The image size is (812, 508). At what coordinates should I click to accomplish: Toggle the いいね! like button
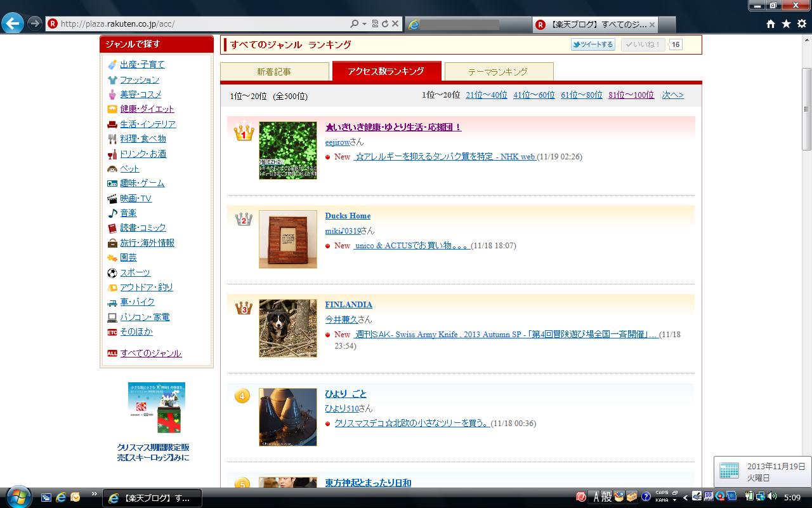(x=643, y=44)
